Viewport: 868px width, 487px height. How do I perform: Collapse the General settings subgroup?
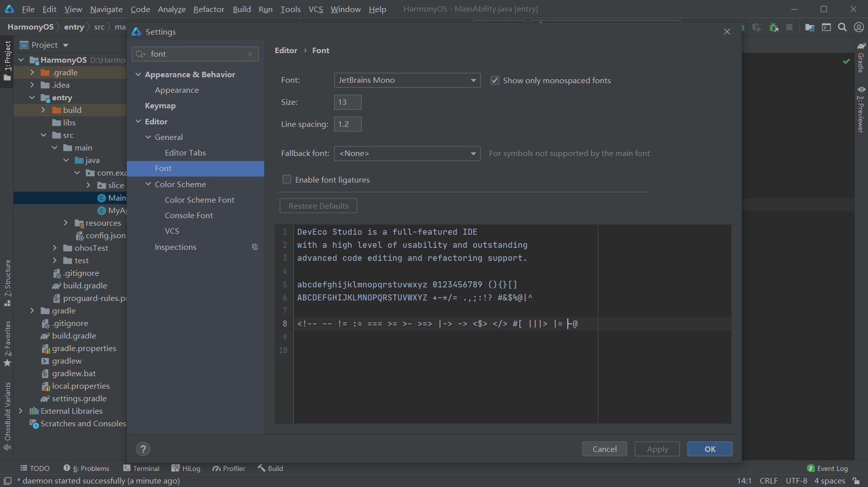coord(148,137)
